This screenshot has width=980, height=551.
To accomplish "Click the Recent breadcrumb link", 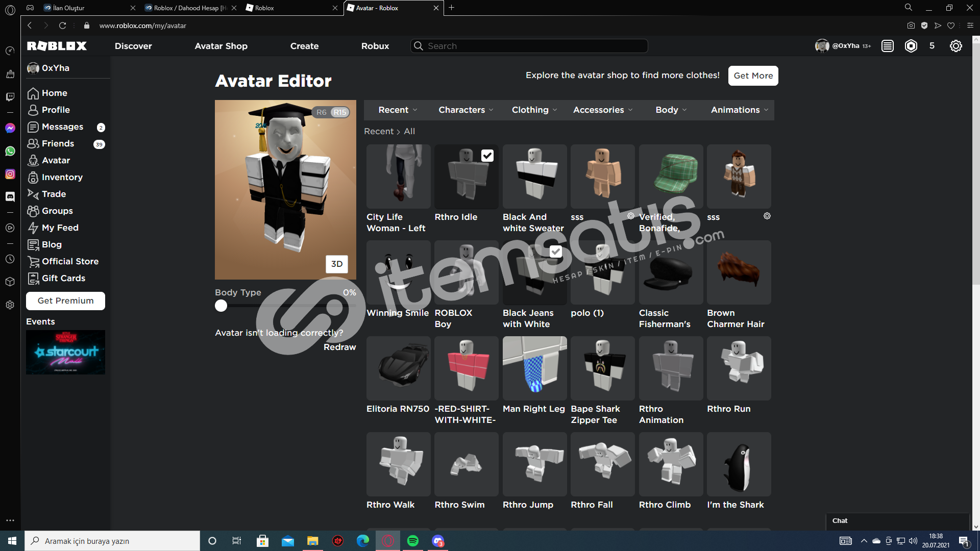I will point(379,131).
